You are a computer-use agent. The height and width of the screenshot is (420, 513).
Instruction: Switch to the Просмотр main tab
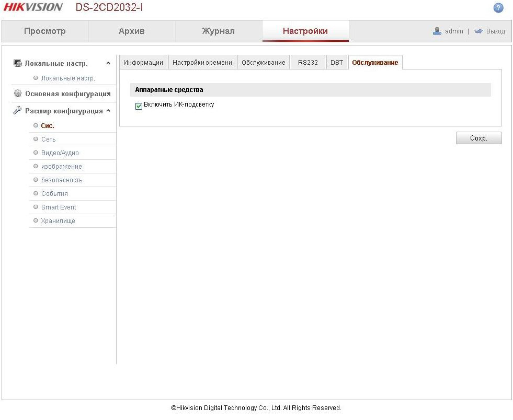[45, 31]
